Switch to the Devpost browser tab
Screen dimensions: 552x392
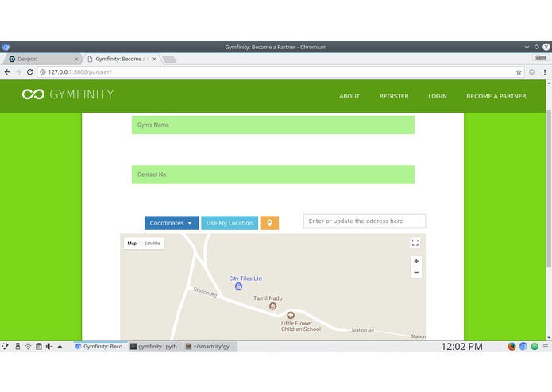pyautogui.click(x=42, y=59)
